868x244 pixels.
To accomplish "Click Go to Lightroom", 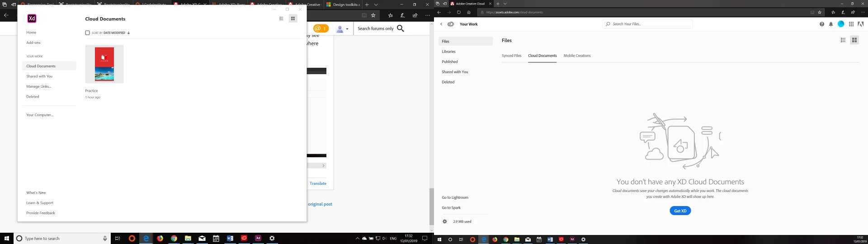I will tap(455, 197).
